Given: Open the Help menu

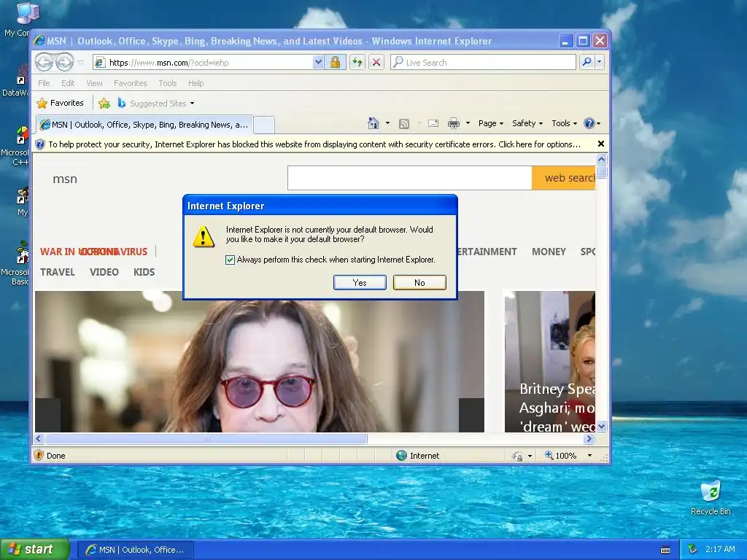Looking at the screenshot, I should (x=196, y=83).
